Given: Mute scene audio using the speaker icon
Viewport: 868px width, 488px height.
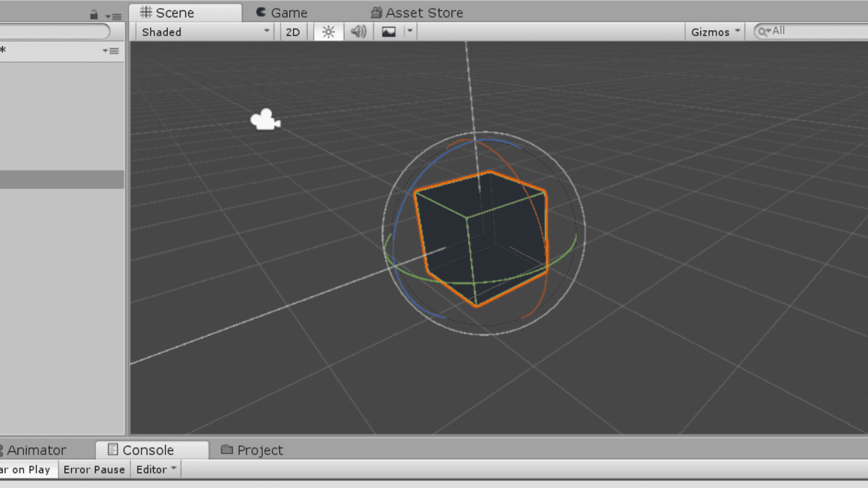Looking at the screenshot, I should pos(357,31).
